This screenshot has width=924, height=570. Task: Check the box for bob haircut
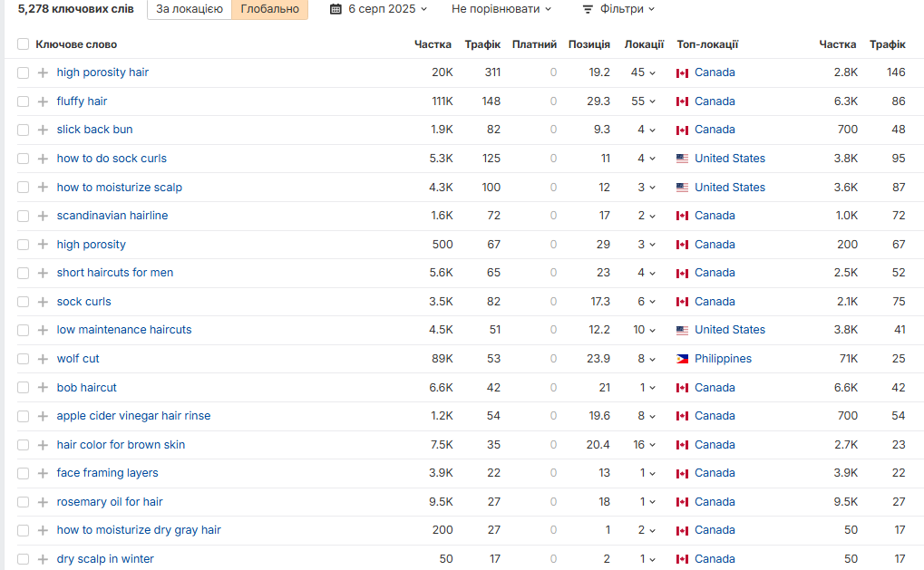pos(23,388)
